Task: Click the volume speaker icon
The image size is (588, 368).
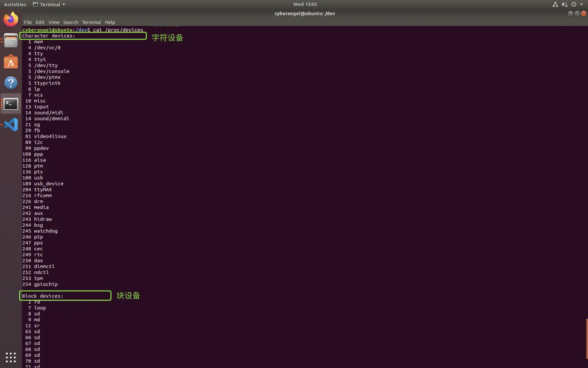Action: point(564,5)
